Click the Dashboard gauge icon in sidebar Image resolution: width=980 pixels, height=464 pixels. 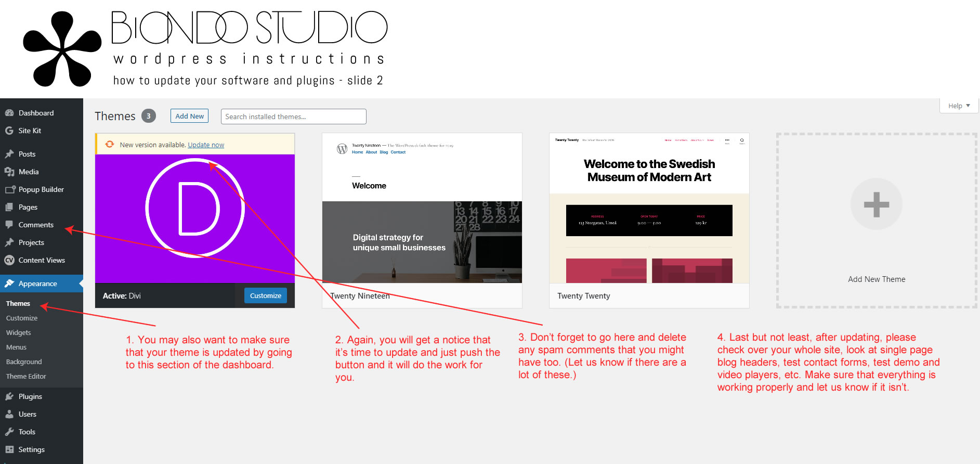9,113
